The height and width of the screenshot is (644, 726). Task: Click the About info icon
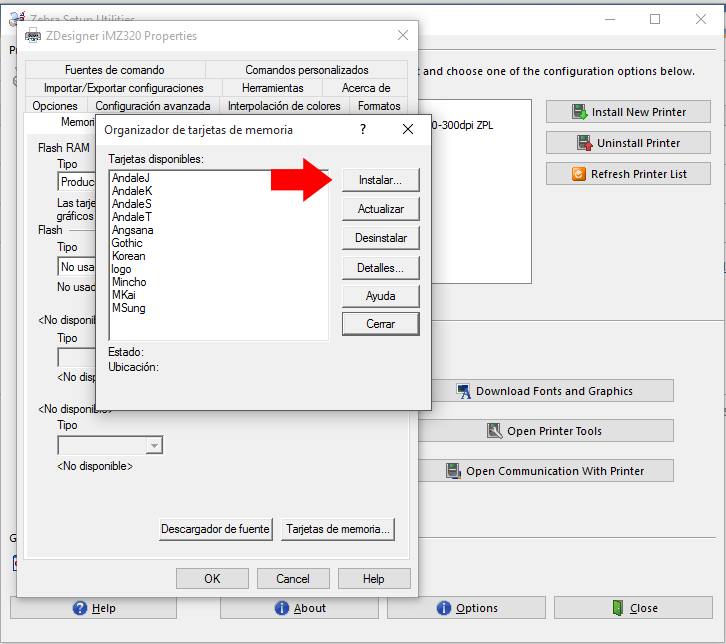click(x=282, y=608)
